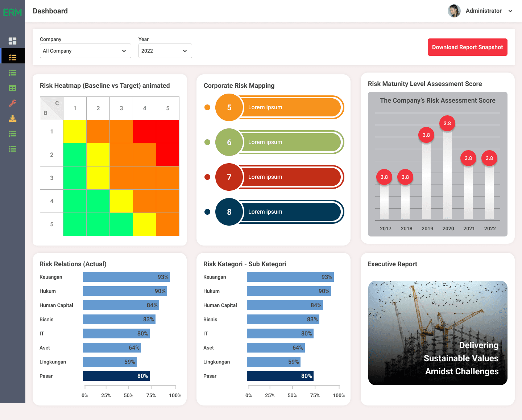The height and width of the screenshot is (420, 522).
Task: Open the green table icon in sidebar
Action: (x=13, y=88)
